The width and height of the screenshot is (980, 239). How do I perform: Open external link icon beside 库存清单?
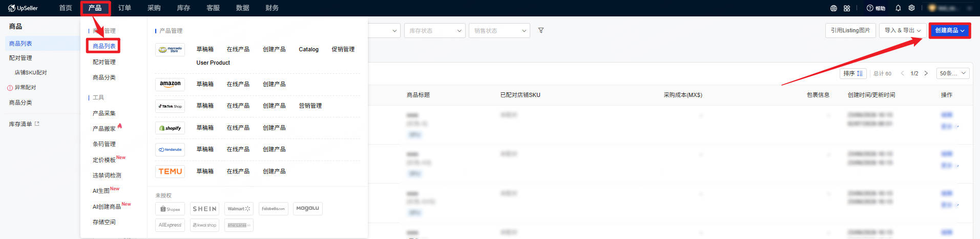(x=37, y=124)
